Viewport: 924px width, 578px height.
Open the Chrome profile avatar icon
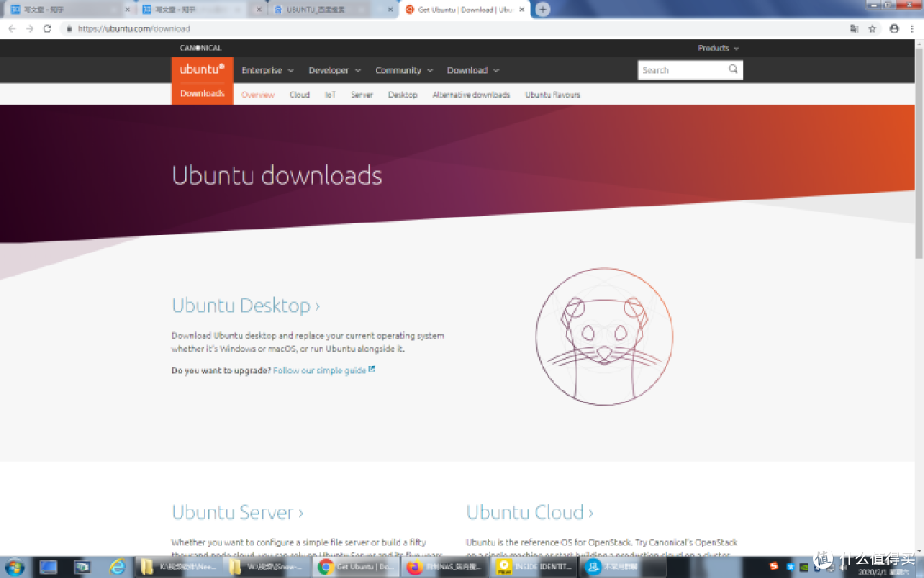pos(894,28)
